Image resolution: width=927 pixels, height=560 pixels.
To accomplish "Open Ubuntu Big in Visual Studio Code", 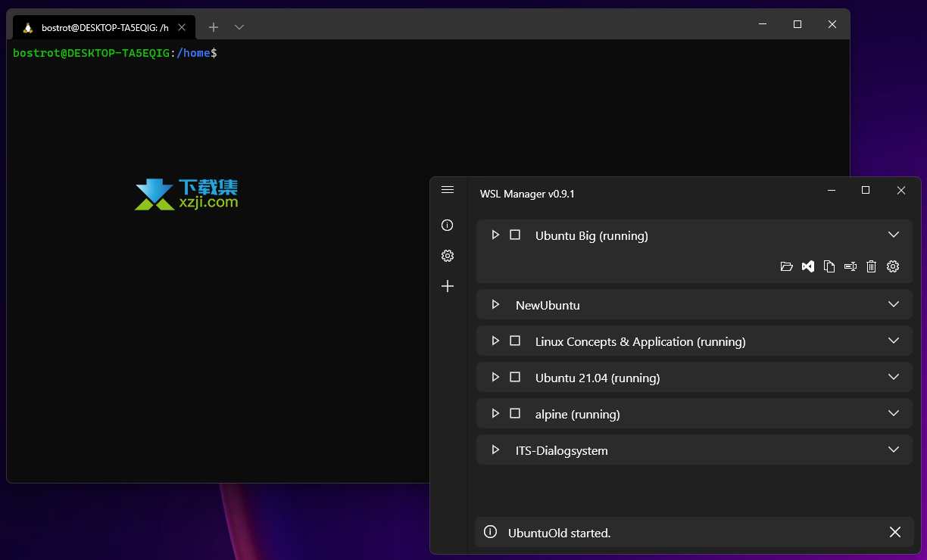I will pos(808,266).
